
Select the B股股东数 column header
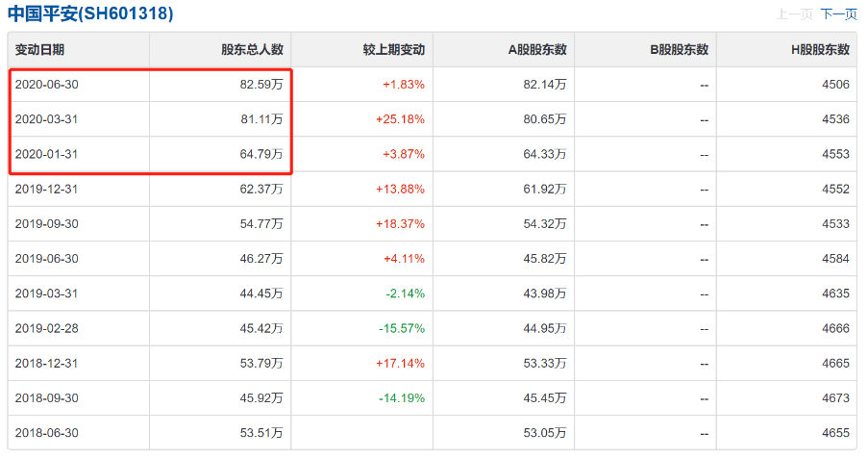680,50
